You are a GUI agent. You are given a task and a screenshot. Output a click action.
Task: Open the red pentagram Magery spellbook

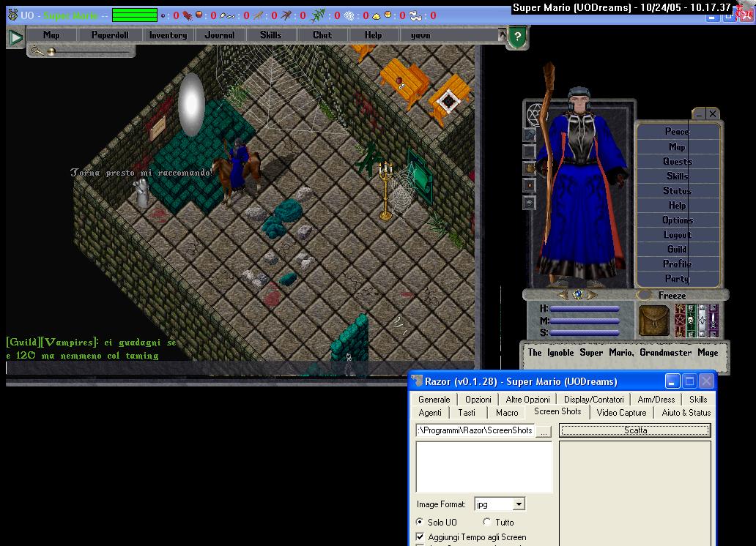pos(680,321)
